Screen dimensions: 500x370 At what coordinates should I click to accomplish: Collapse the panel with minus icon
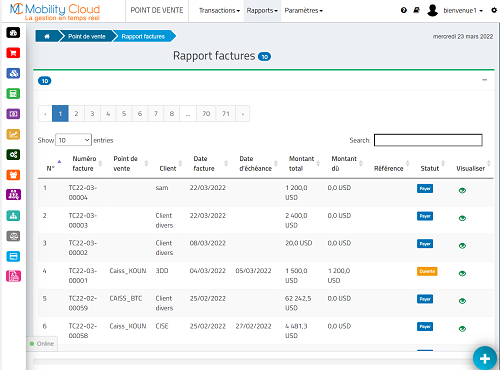point(485,80)
